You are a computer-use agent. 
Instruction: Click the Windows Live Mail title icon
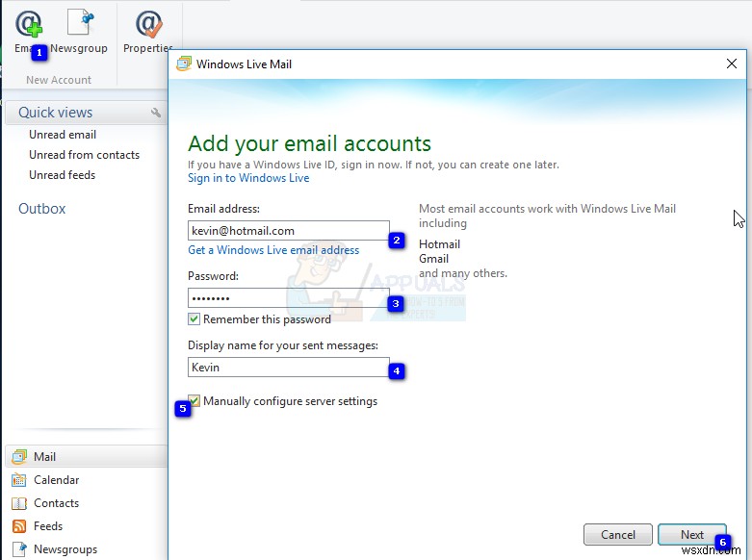184,64
